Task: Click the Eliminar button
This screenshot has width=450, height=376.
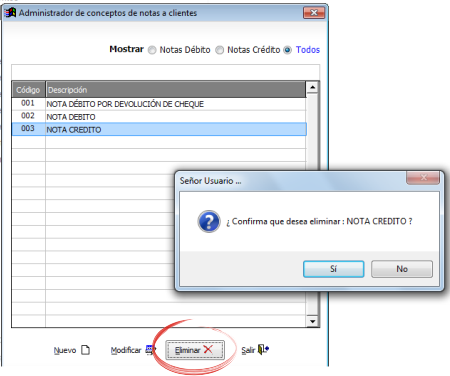Action: 195,350
